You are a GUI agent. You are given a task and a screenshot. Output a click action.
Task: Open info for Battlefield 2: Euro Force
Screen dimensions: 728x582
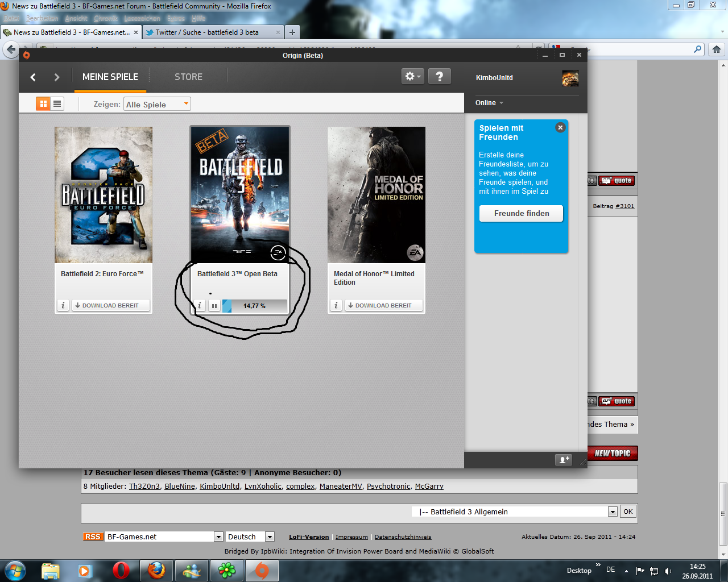click(x=63, y=305)
